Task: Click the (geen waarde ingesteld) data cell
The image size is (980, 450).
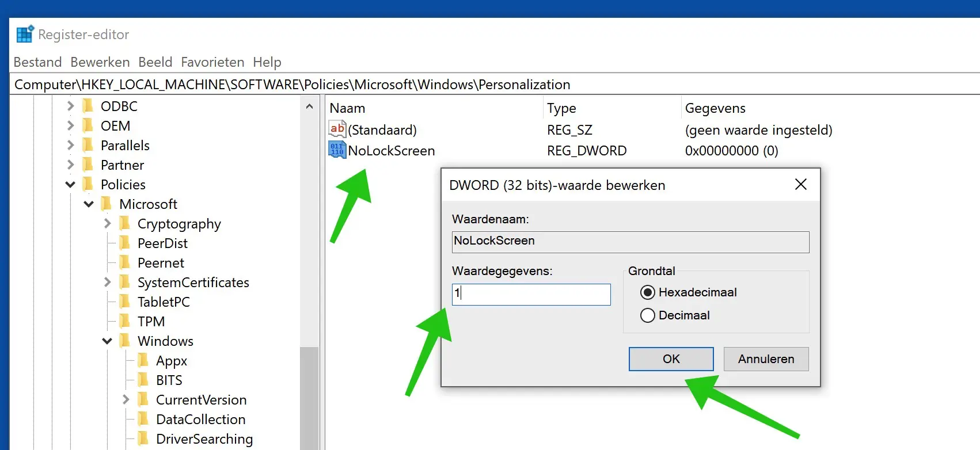Action: pos(759,130)
